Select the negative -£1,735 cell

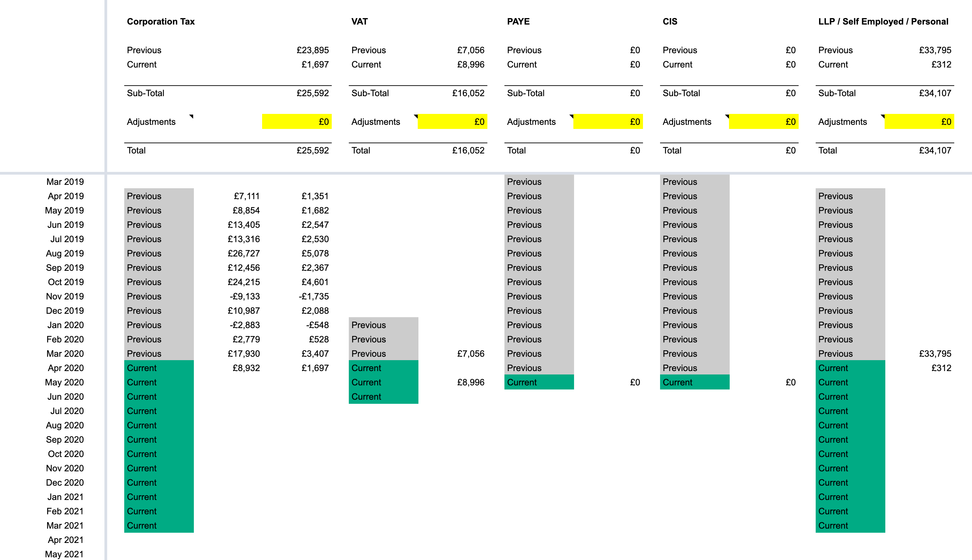tap(314, 296)
